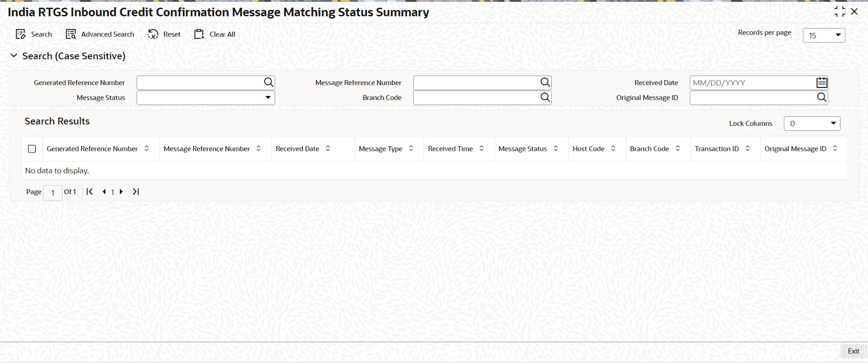Open Advanced Search

coord(71,34)
